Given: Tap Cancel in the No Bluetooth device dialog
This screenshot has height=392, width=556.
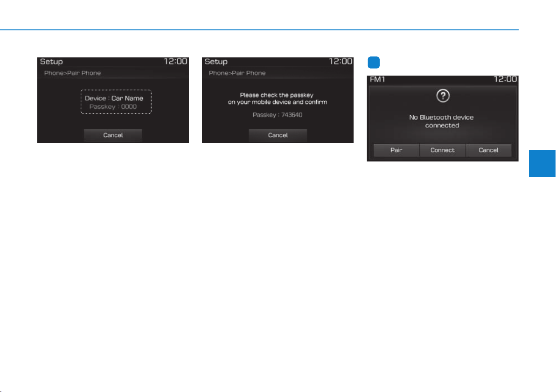Looking at the screenshot, I should click(x=488, y=150).
